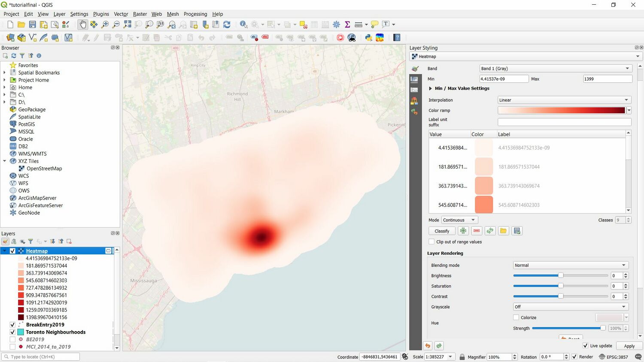
Task: Click the Brightness slider handle
Action: point(560,275)
